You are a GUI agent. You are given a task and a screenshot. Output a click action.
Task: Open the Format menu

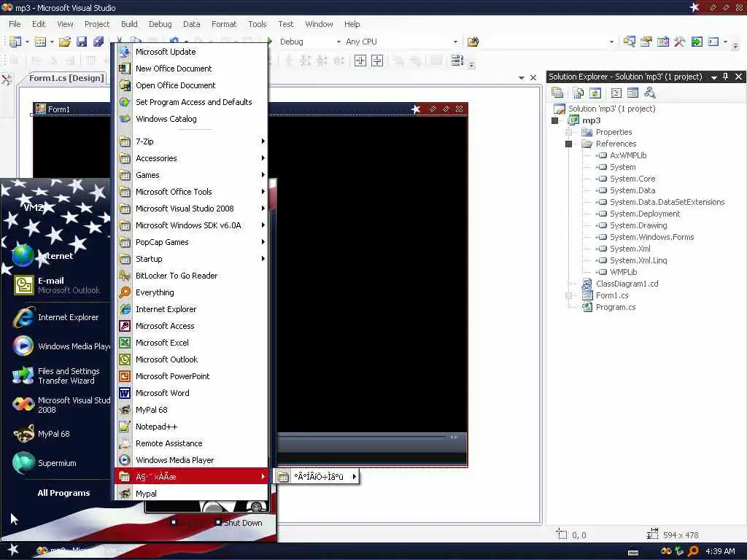(x=224, y=24)
